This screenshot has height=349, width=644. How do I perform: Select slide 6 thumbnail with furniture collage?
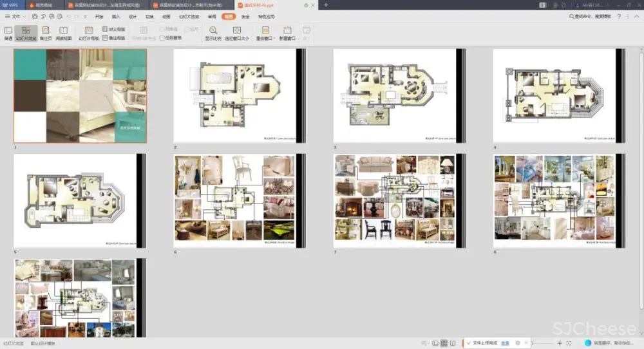point(235,200)
